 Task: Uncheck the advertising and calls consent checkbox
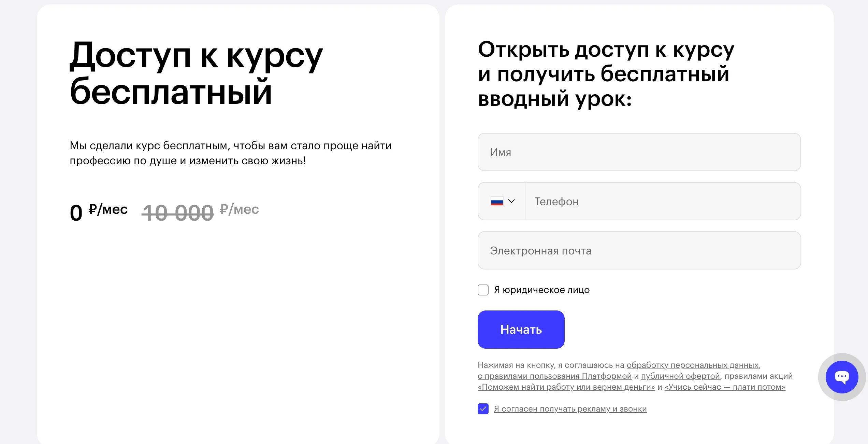pos(483,409)
